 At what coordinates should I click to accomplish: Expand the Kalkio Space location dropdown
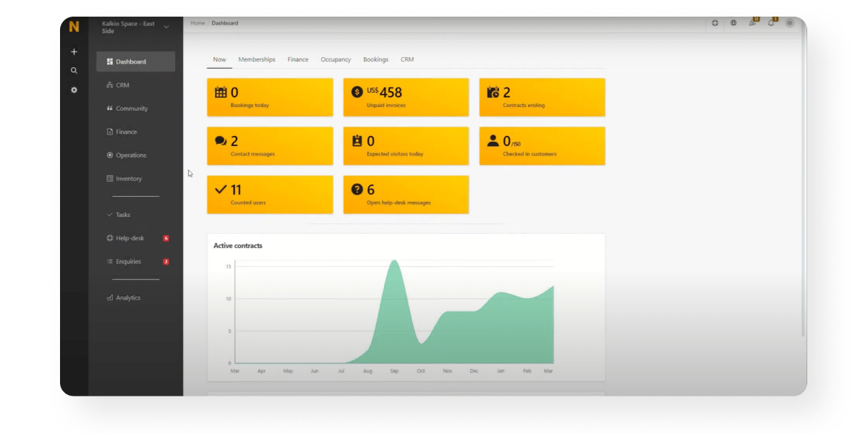[x=166, y=27]
